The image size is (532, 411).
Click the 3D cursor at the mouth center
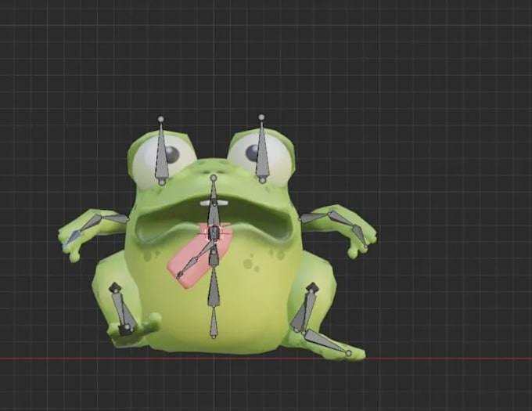(x=214, y=233)
